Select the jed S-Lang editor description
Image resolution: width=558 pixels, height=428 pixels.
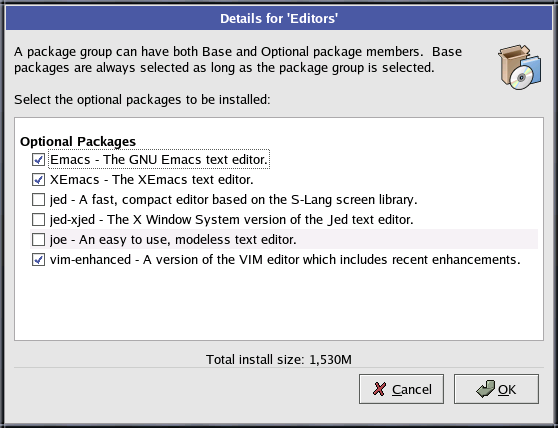[233, 200]
